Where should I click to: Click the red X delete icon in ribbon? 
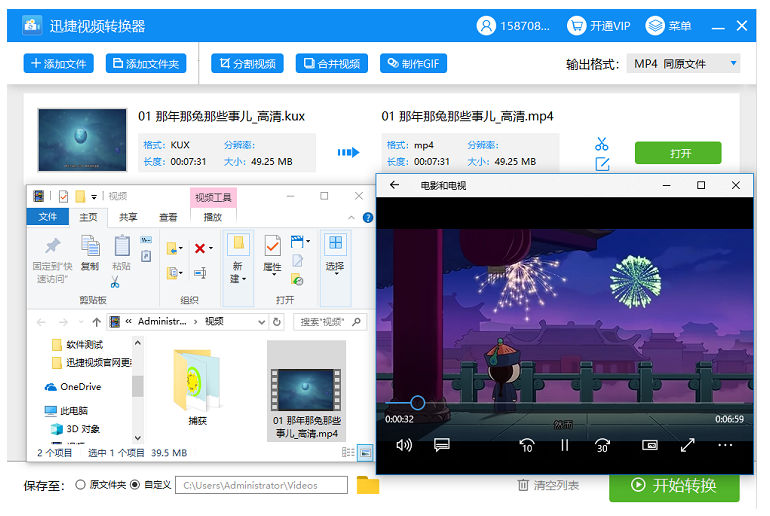(x=200, y=248)
